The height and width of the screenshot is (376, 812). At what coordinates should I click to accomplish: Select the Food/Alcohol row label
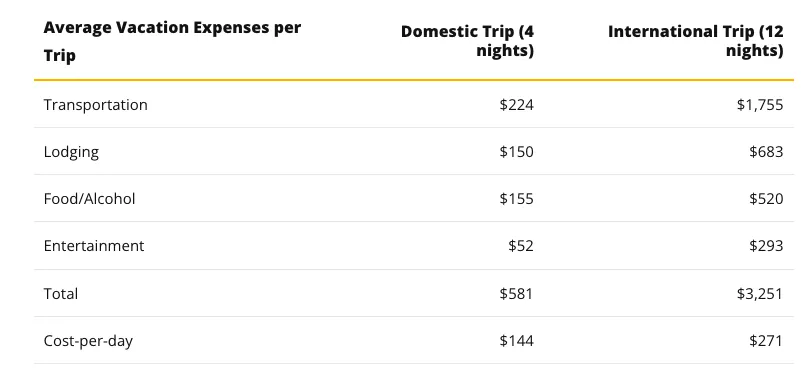(89, 199)
